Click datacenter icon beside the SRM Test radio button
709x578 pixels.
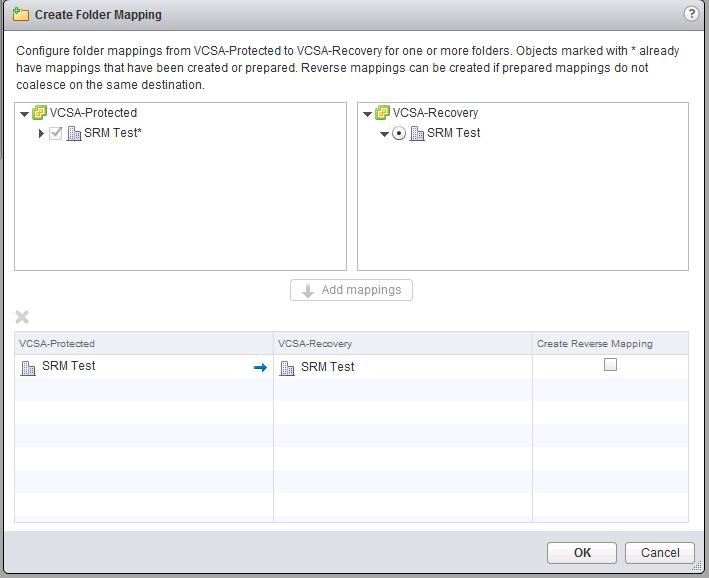pyautogui.click(x=417, y=133)
